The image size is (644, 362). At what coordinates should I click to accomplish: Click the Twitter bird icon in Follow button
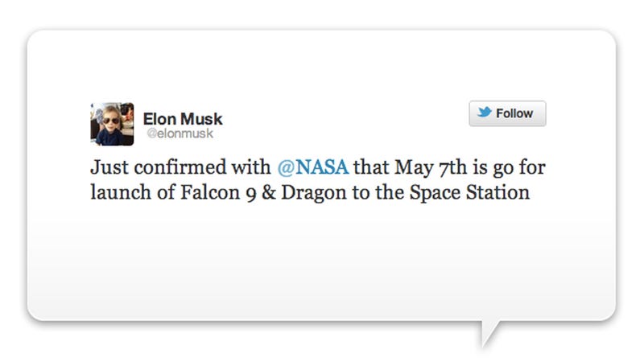(485, 112)
